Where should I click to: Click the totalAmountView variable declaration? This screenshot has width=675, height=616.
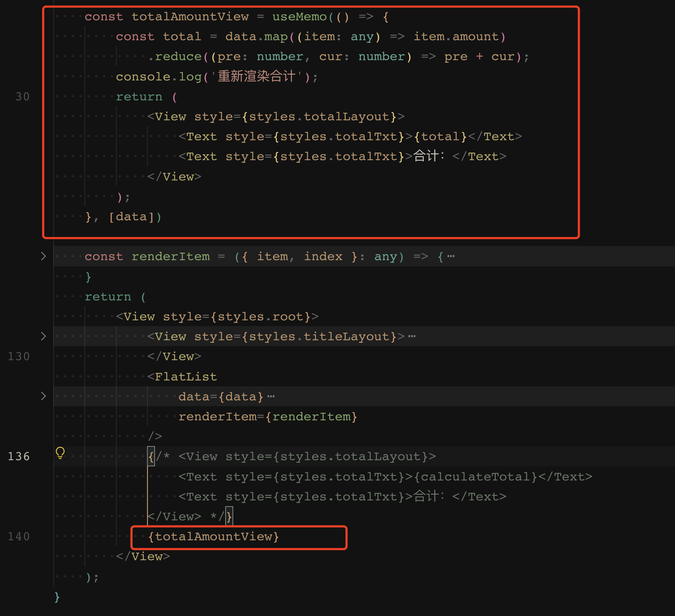[190, 17]
